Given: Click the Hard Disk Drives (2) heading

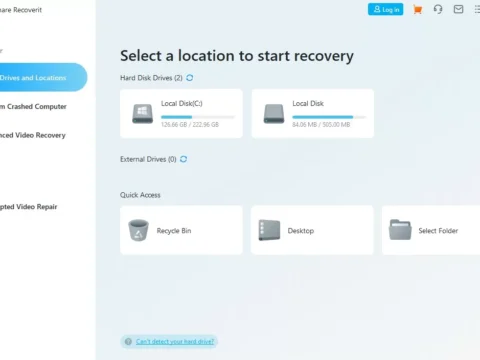Looking at the screenshot, I should pos(151,78).
